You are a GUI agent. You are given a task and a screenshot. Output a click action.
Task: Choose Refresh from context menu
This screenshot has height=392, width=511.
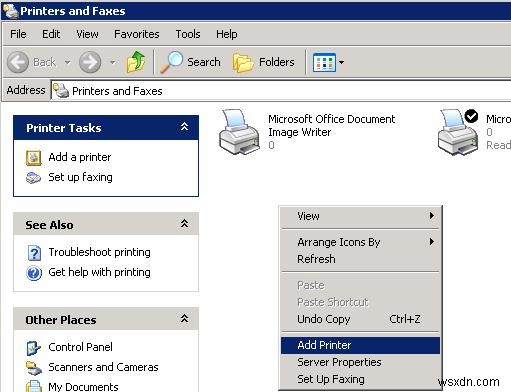point(360,259)
